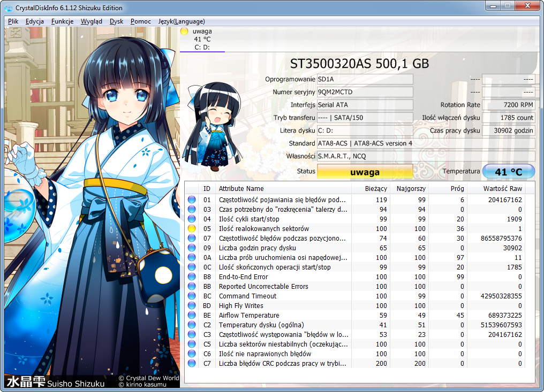Click the raw value 86558795376

(501, 238)
